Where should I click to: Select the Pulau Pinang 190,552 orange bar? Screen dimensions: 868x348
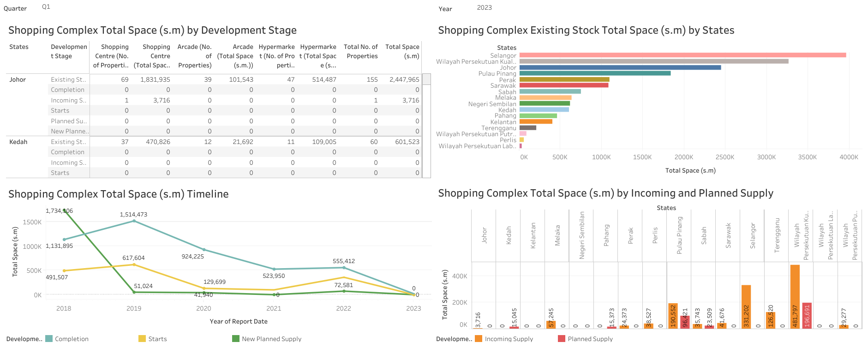click(x=673, y=316)
